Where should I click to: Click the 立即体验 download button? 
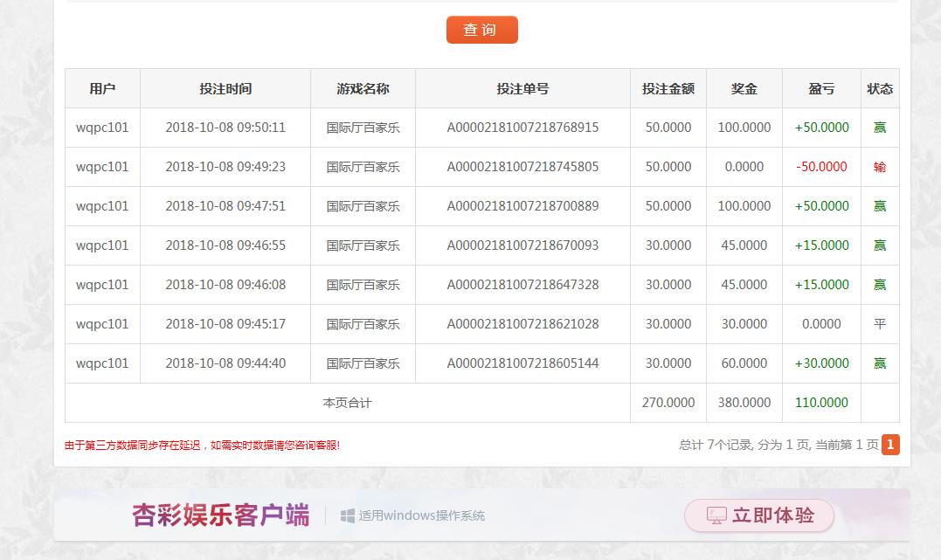tap(759, 515)
